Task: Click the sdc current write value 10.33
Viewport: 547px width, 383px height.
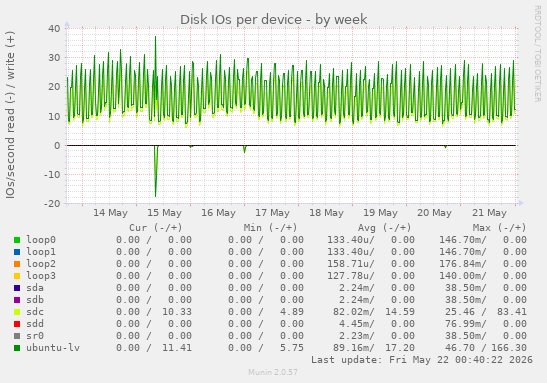Action: point(177,312)
